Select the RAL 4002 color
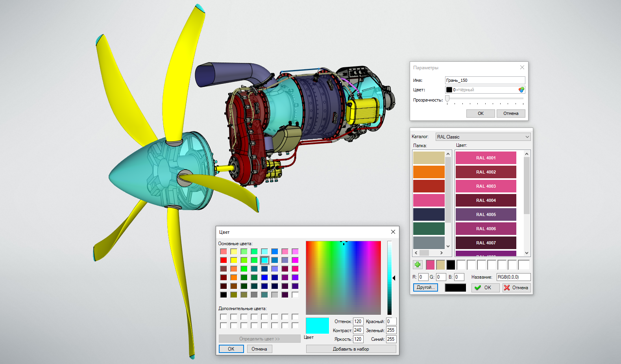 486,172
